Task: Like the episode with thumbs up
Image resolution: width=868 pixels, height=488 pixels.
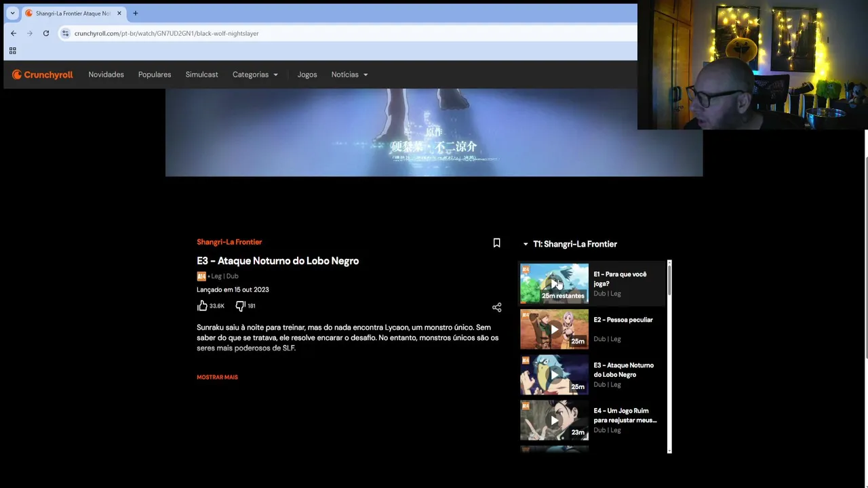Action: pos(202,306)
